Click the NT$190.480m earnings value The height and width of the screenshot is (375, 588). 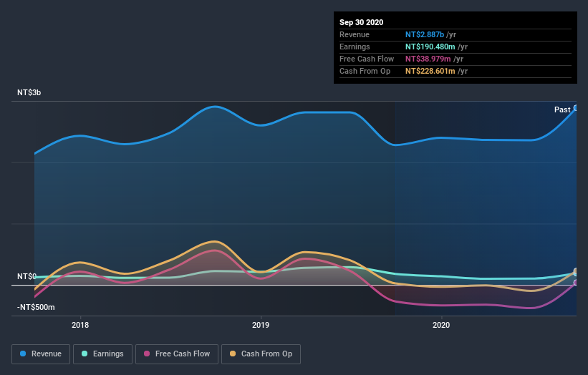[430, 47]
